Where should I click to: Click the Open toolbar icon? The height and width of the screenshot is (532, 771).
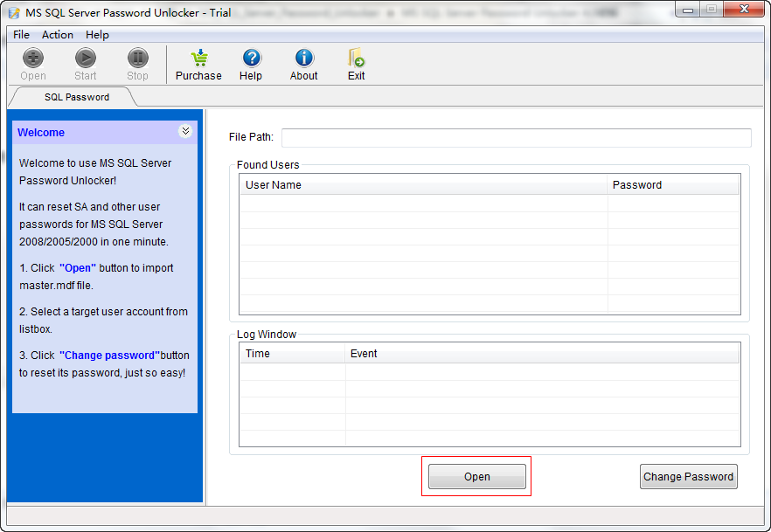pyautogui.click(x=33, y=59)
